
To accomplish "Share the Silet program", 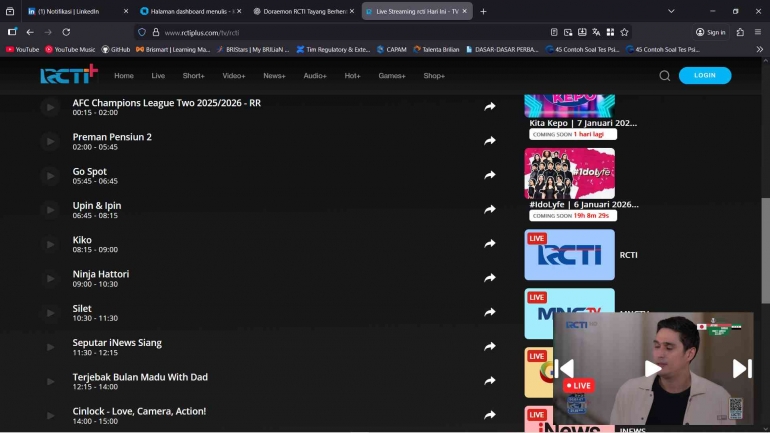I will (x=490, y=312).
